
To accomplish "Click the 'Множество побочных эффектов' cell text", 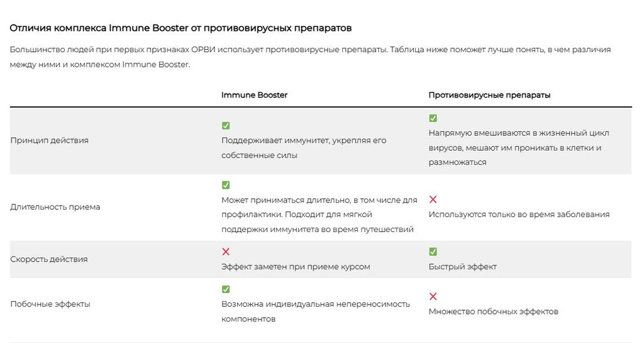I will 493,311.
